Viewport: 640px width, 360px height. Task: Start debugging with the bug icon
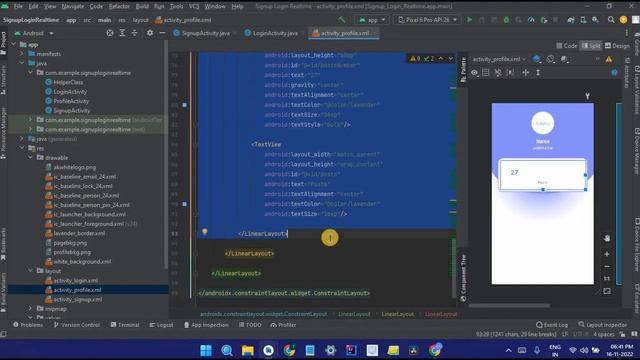pos(506,20)
